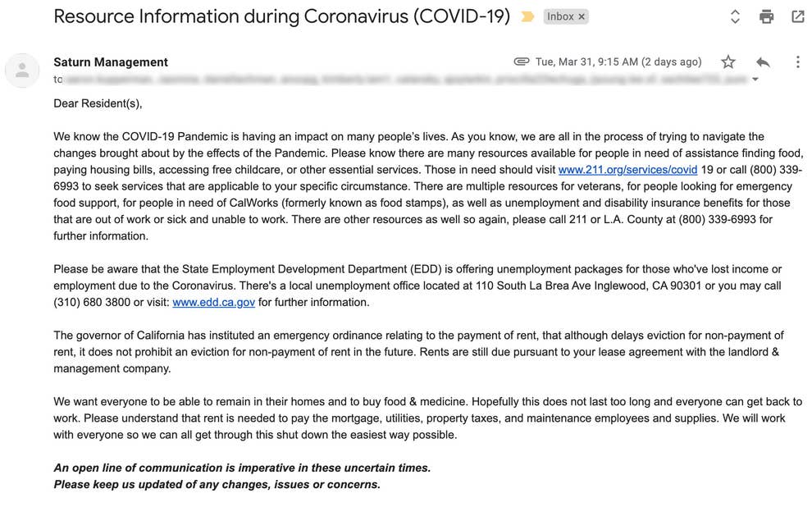Click the yellow importance marker beside the subject
Image resolution: width=812 pixels, height=507 pixels.
click(527, 16)
